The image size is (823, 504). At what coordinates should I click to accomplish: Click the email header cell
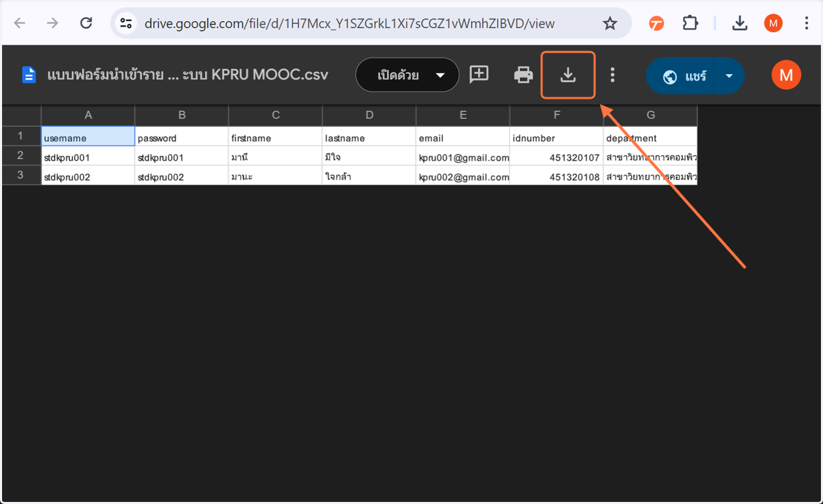coord(463,136)
